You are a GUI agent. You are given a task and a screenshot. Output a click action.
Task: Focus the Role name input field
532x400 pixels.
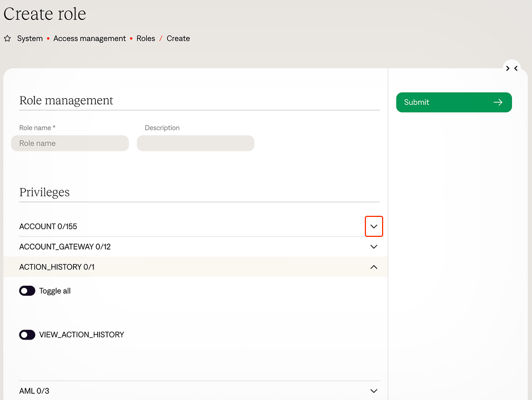(70, 143)
